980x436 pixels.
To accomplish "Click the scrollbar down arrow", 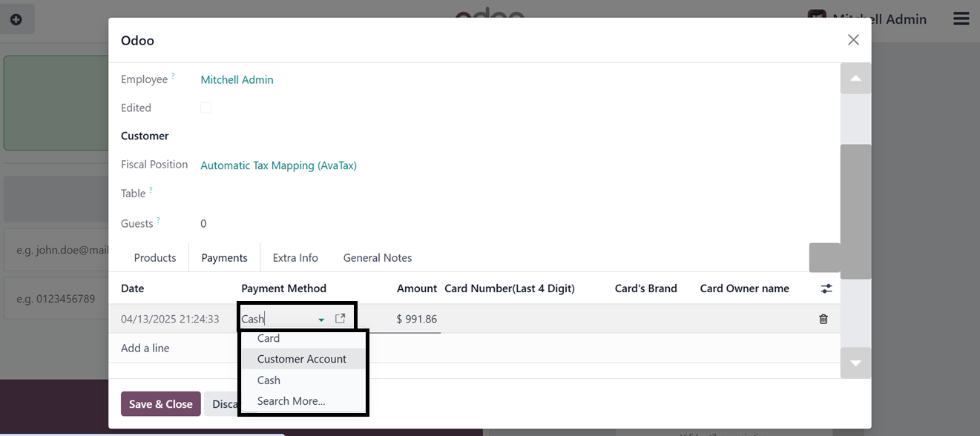I will (855, 363).
